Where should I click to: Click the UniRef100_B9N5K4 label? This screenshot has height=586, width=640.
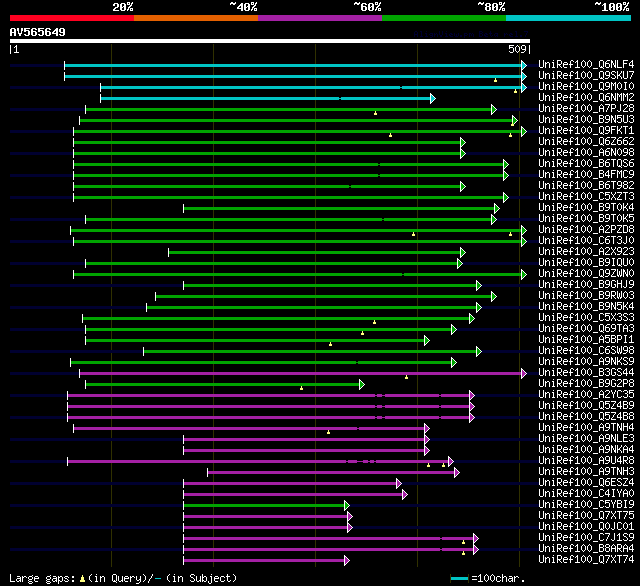[x=586, y=306]
